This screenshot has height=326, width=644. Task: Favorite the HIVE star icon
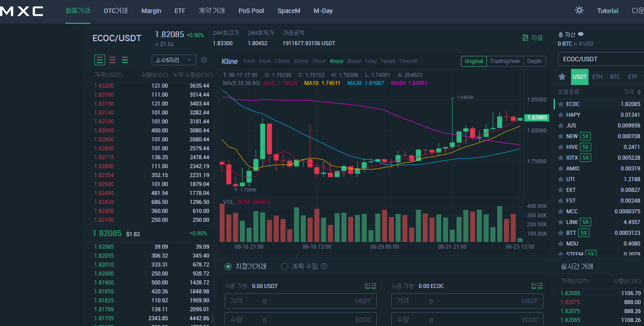561,147
